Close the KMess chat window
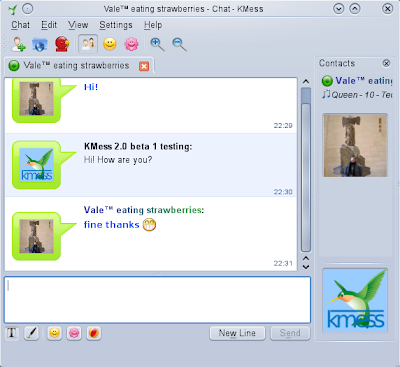The width and height of the screenshot is (400, 367). [x=387, y=9]
